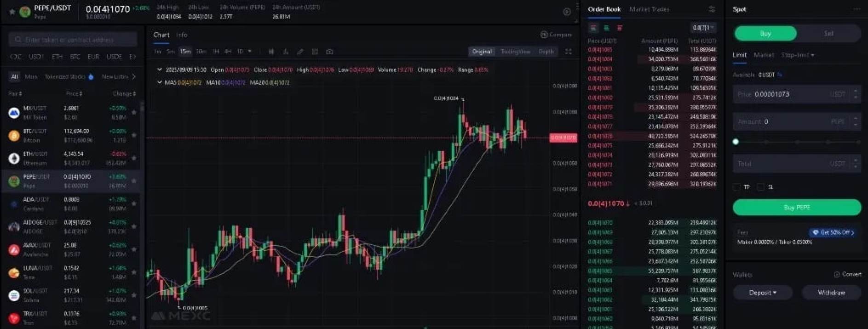
Task: Collapse the MA5 indicator legend row
Action: click(159, 82)
